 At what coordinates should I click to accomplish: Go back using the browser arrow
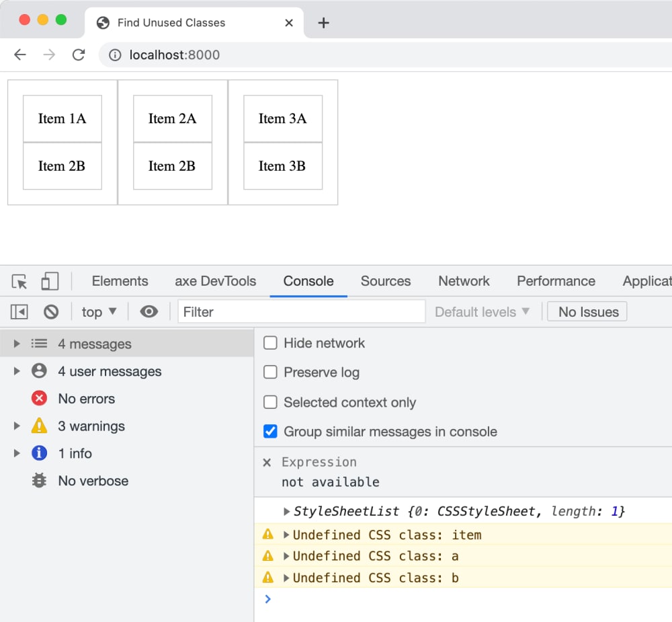tap(20, 55)
